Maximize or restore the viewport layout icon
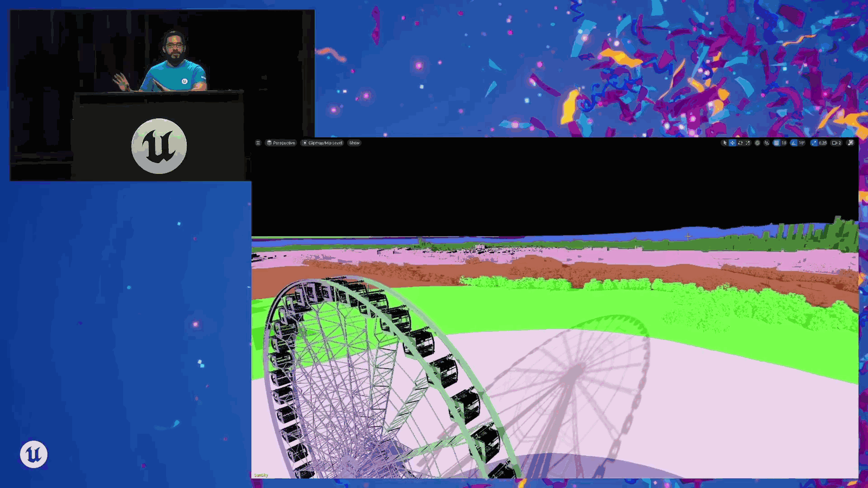Viewport: 868px width, 488px height. click(850, 143)
